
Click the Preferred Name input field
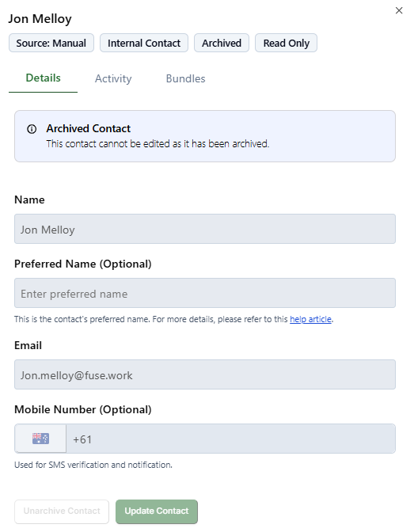205,293
